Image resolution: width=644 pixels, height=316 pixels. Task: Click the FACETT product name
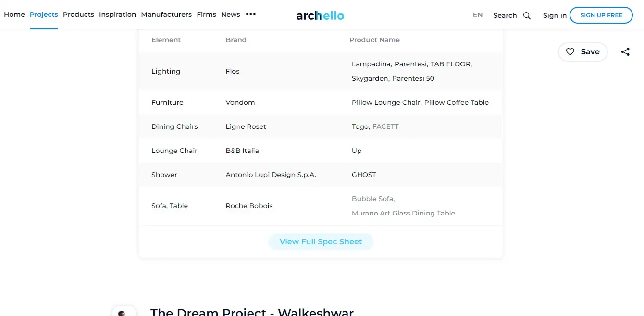[x=385, y=126]
